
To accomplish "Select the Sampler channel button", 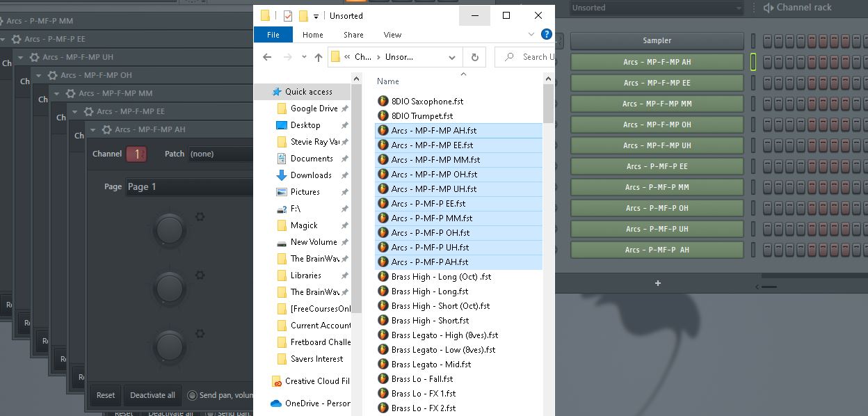I will (x=657, y=41).
